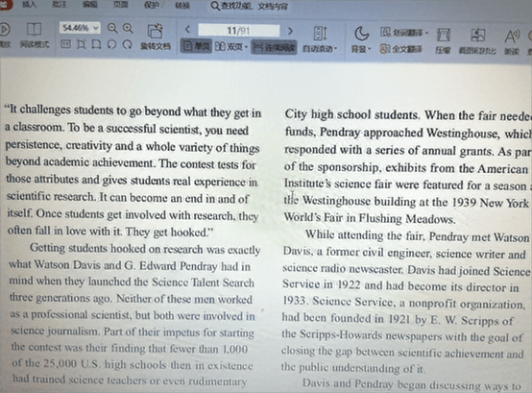Screen dimensions: 532x393
Task: Toggle 单页 single page view
Action: pos(197,46)
